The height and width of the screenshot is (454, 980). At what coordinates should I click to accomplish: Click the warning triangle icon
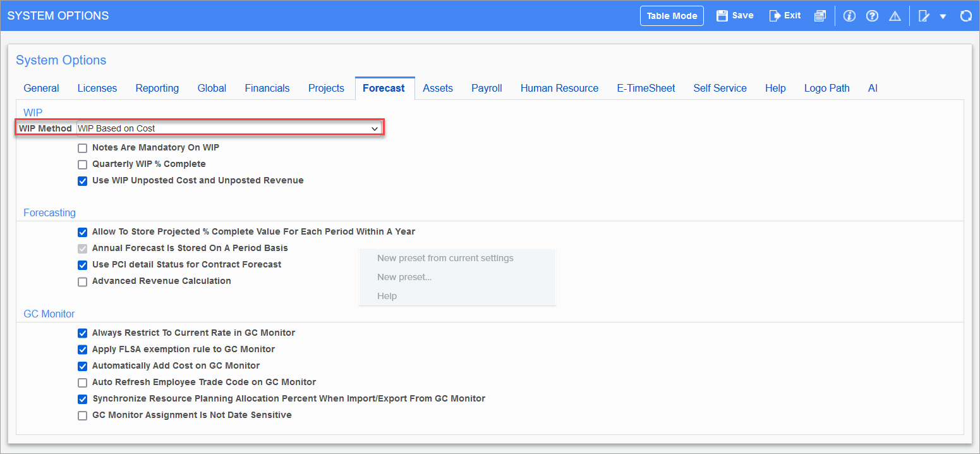pos(895,16)
